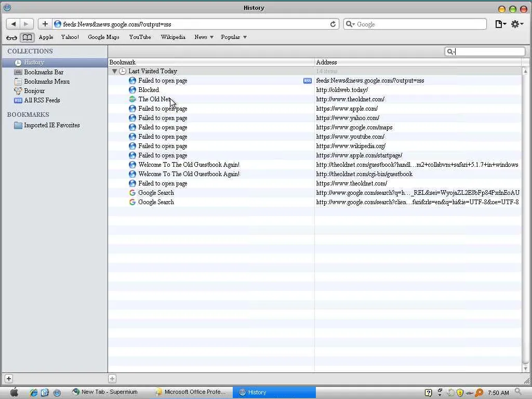
Task: Select the google.com/maps history row
Action: coord(315,127)
